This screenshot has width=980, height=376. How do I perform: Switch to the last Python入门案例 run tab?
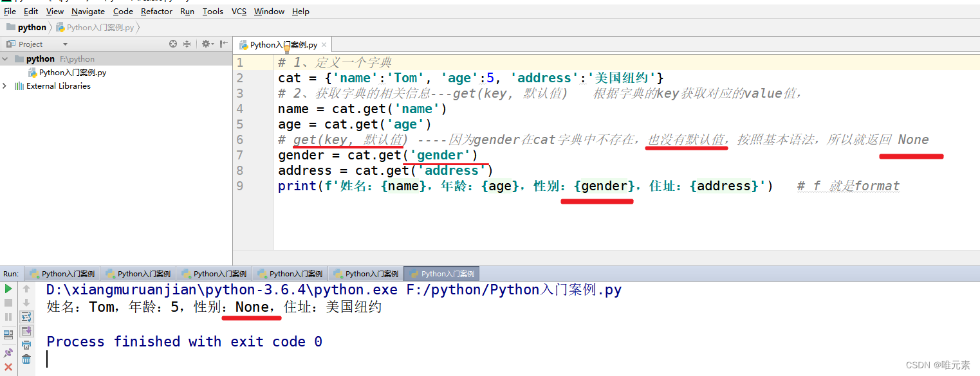click(441, 273)
